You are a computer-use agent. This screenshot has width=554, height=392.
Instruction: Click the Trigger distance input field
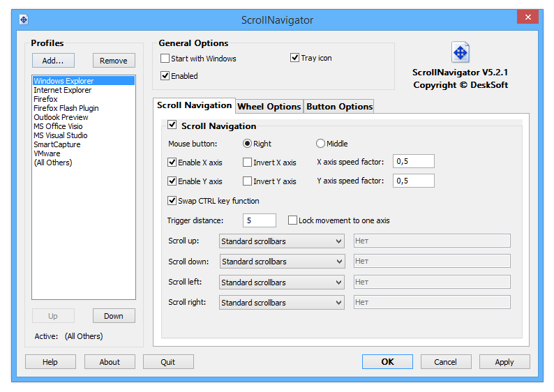(260, 220)
